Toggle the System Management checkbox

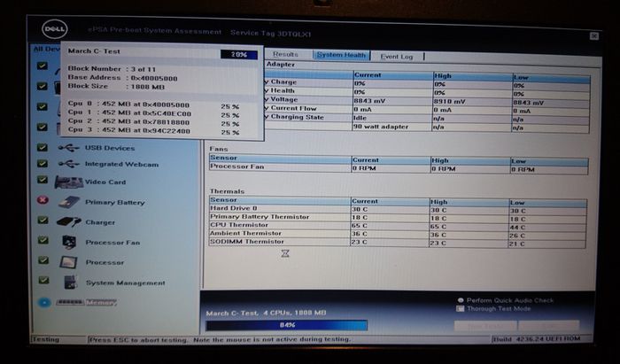(x=43, y=280)
